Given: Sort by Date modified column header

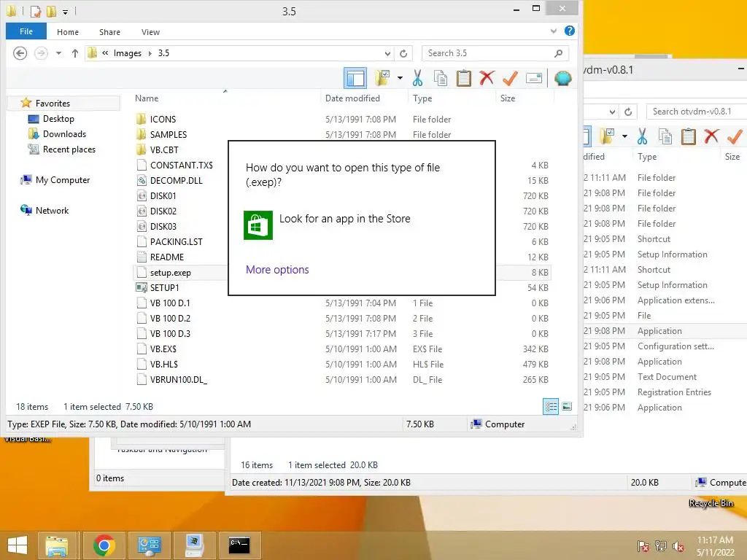Looking at the screenshot, I should click(x=352, y=98).
